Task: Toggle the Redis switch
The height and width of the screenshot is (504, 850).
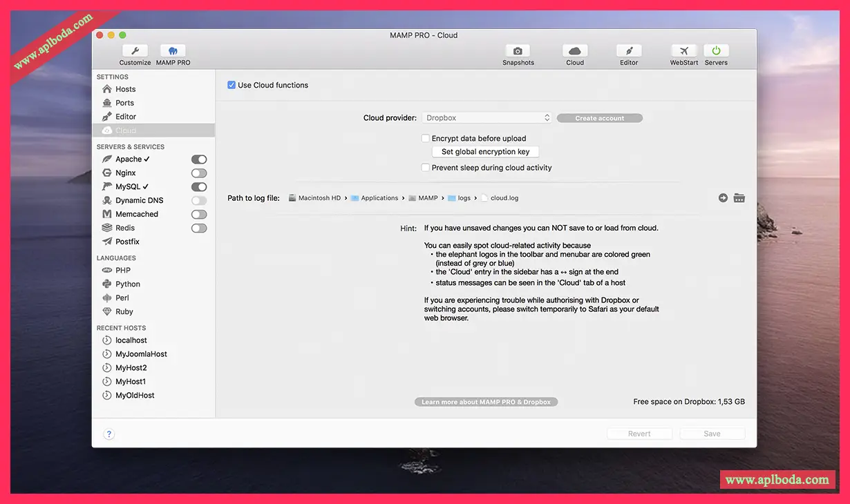Action: 199,228
